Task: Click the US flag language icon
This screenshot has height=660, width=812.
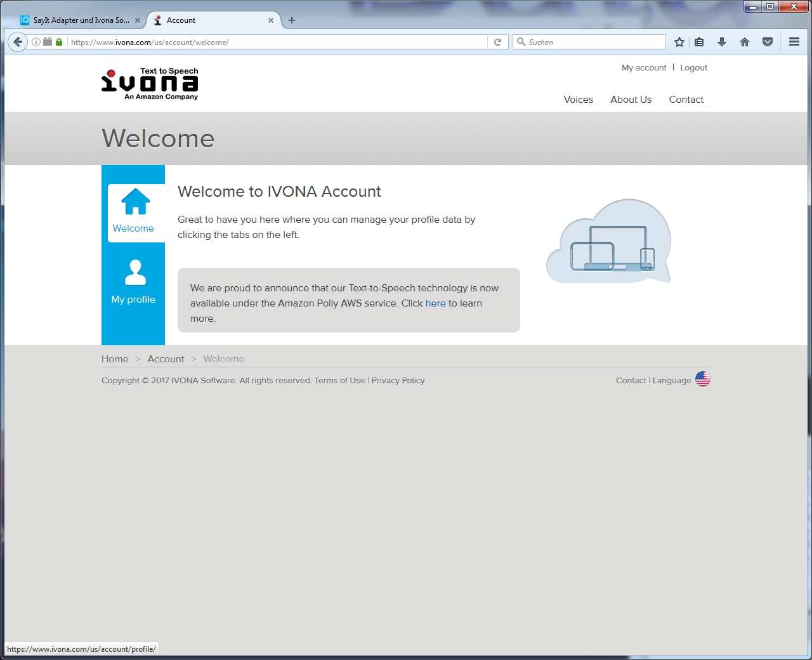Action: 703,379
